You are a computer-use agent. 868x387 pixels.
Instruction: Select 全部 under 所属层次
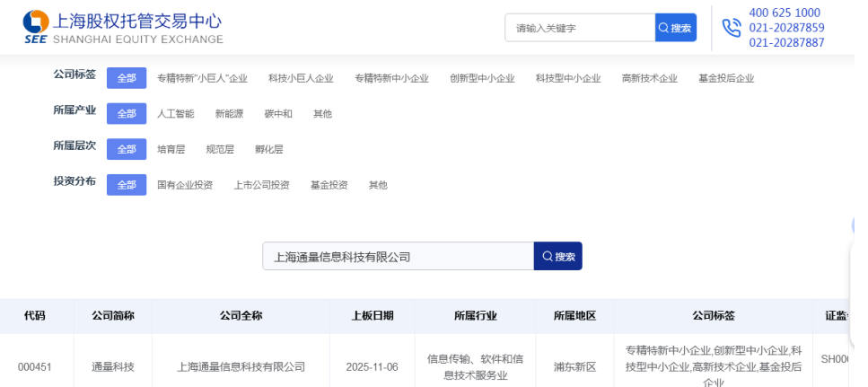(x=127, y=149)
